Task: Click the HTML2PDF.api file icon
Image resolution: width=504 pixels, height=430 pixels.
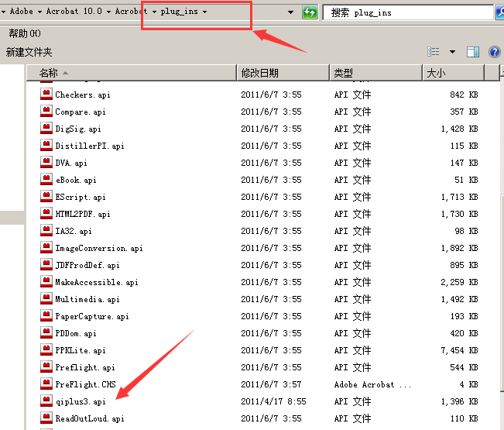Action: click(46, 214)
